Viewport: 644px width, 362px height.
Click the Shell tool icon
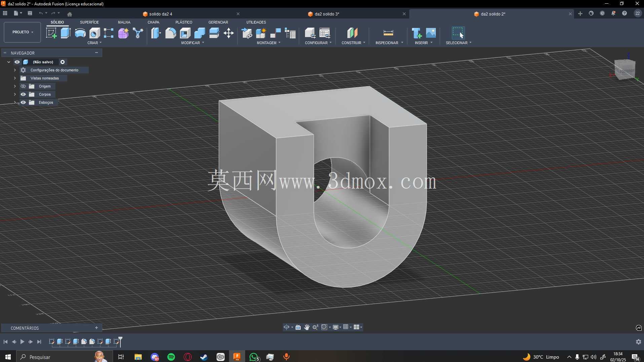coord(185,33)
